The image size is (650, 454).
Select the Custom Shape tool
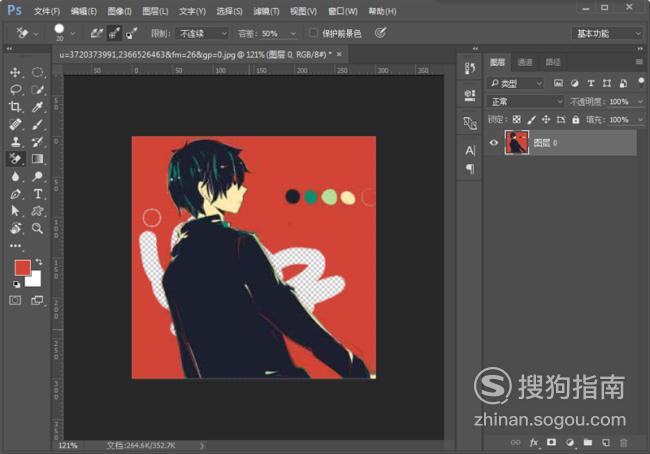pos(37,211)
